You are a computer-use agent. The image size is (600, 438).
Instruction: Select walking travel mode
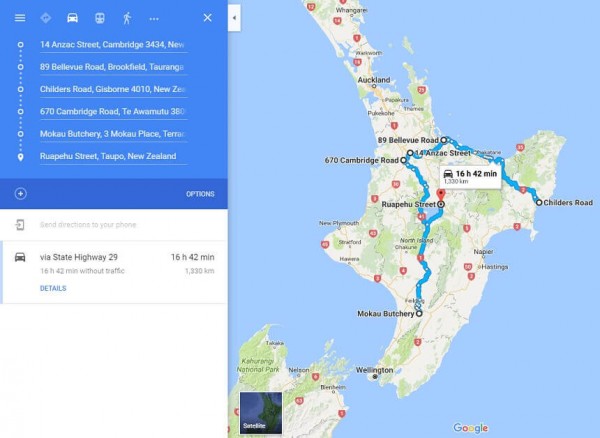pyautogui.click(x=127, y=18)
